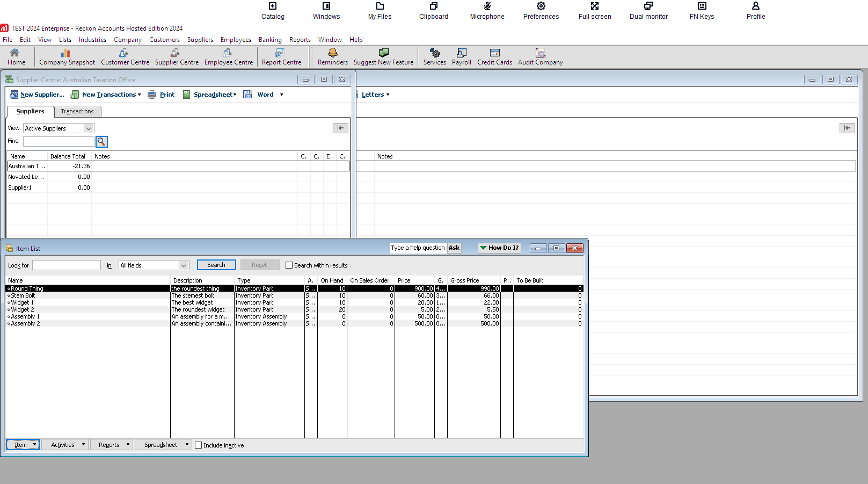Open the Catalog icon in top bar
868x484 pixels.
[273, 11]
